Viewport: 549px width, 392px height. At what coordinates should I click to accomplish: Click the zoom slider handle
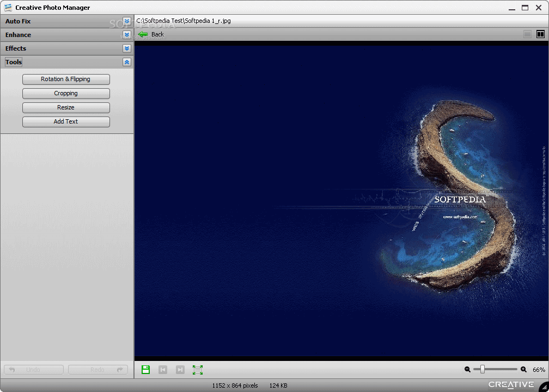coord(483,369)
